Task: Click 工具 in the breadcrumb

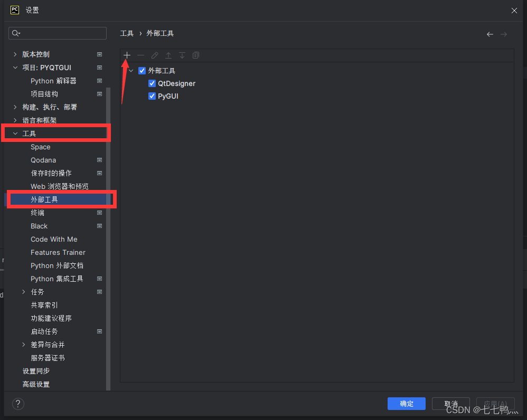Action: click(x=127, y=33)
